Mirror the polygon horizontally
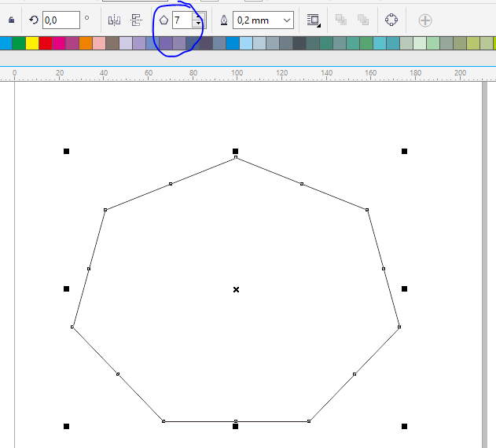 (x=114, y=20)
